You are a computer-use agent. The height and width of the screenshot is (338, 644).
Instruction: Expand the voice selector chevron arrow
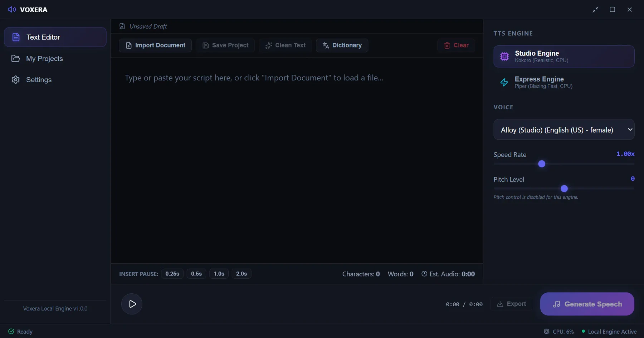click(630, 130)
